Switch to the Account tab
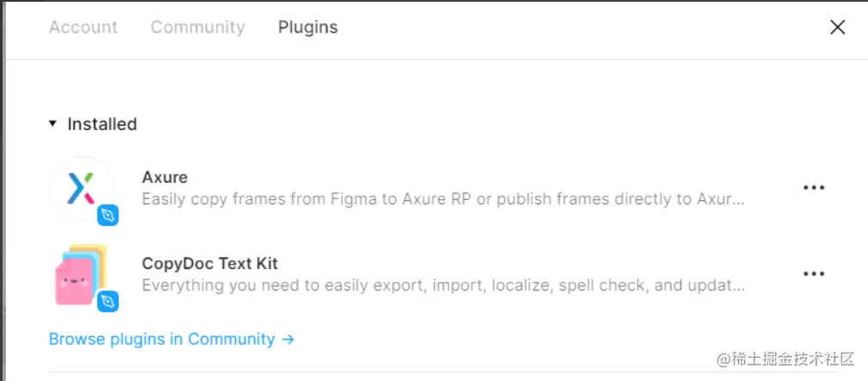868x381 pixels. (84, 28)
